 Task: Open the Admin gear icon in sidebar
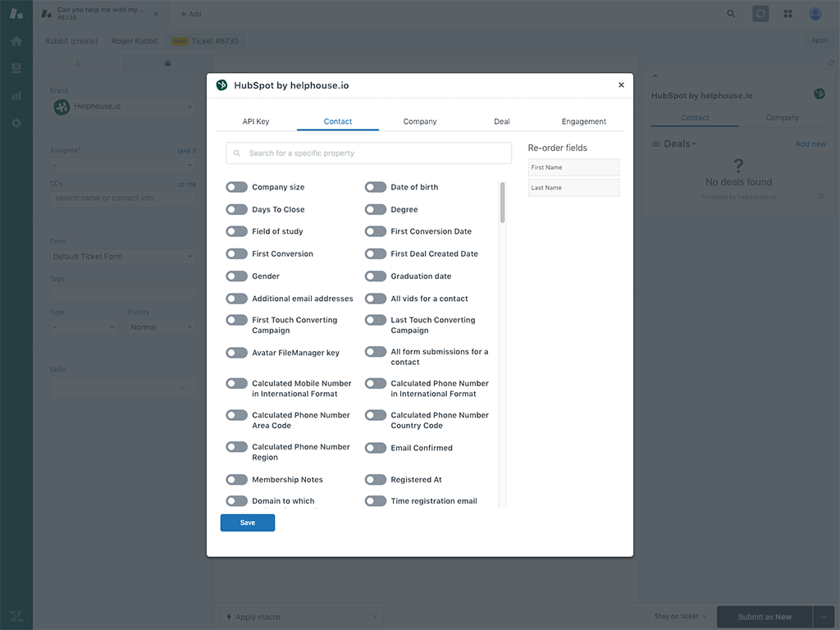(16, 123)
